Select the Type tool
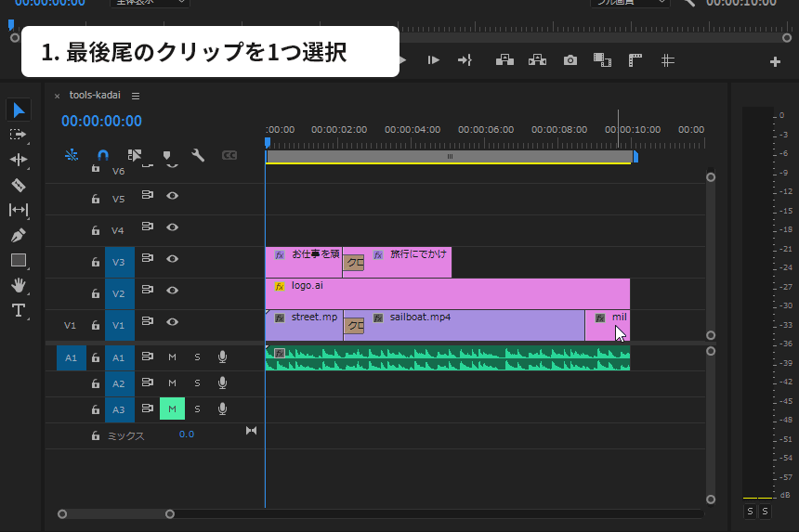Screen dimensions: 799x532 pos(19,310)
